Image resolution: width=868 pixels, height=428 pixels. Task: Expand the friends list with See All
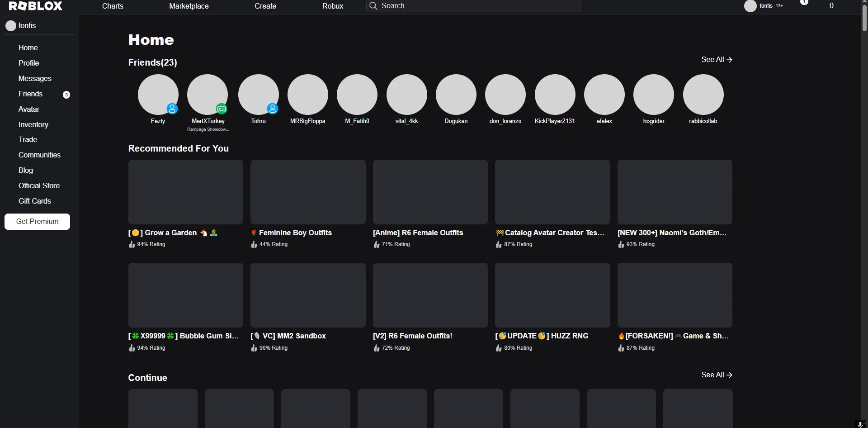pos(716,60)
